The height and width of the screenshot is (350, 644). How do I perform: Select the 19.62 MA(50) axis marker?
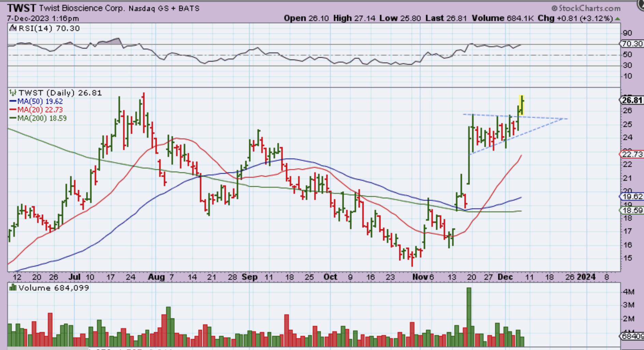632,196
